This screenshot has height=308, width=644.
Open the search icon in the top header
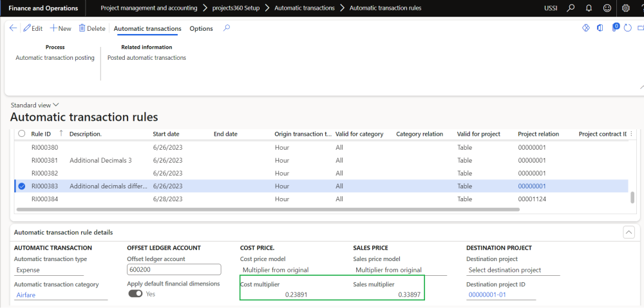click(x=571, y=8)
